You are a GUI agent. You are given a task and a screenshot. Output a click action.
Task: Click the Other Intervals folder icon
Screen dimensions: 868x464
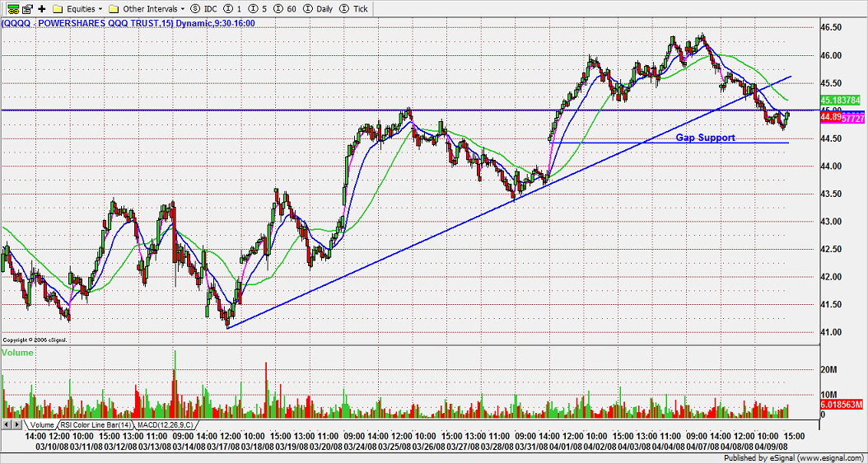point(114,9)
